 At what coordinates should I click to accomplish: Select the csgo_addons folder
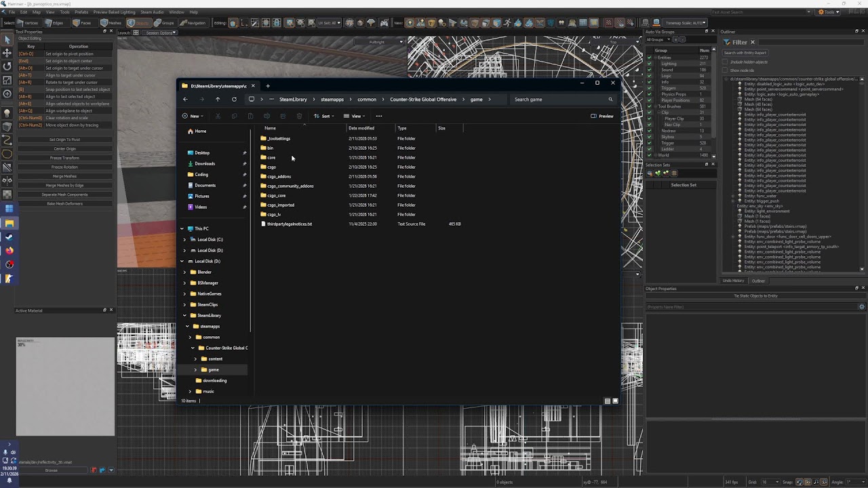(x=279, y=176)
